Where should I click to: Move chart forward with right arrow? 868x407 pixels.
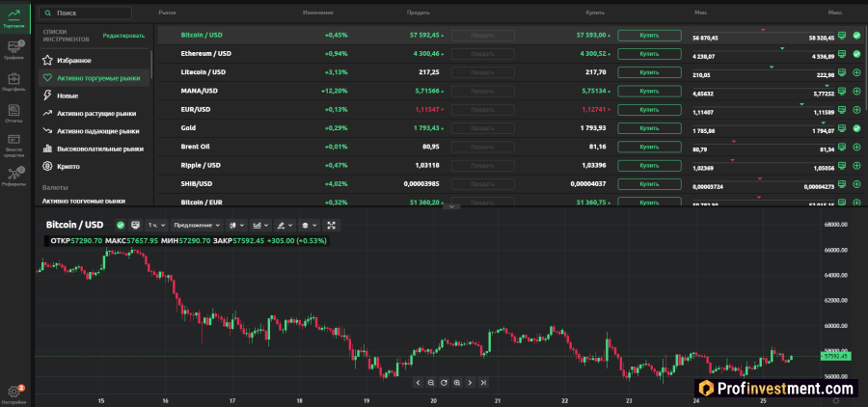point(470,383)
